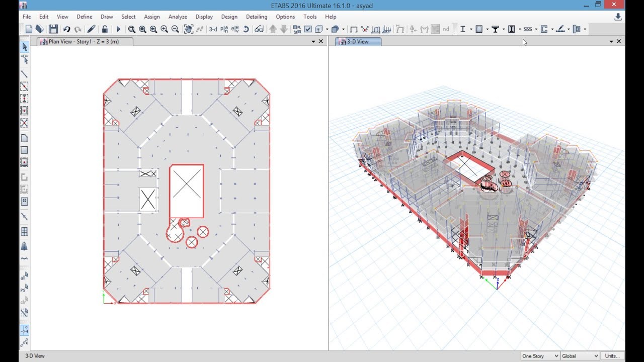Viewport: 644px width, 362px height.
Task: Open the Options menu
Action: [x=285, y=17]
